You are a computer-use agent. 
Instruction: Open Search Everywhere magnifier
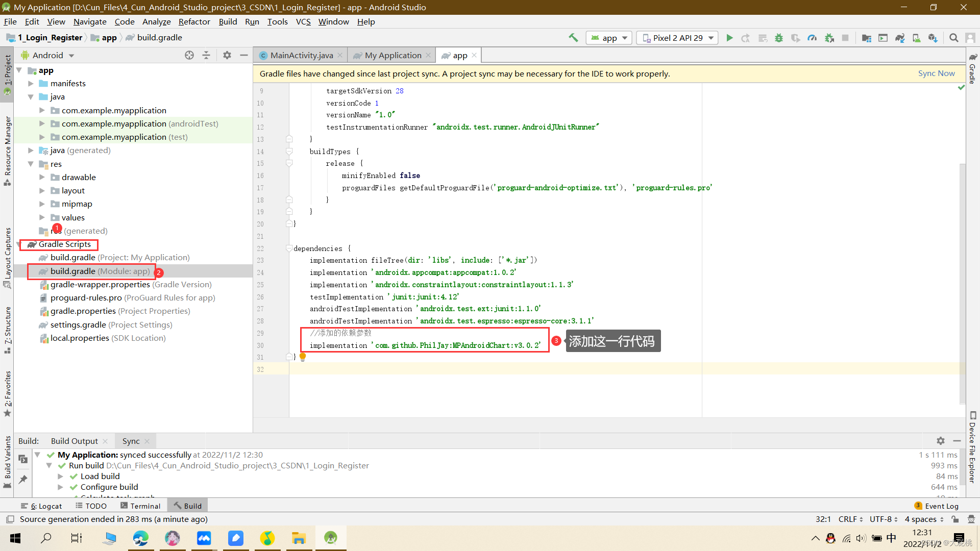[953, 37]
